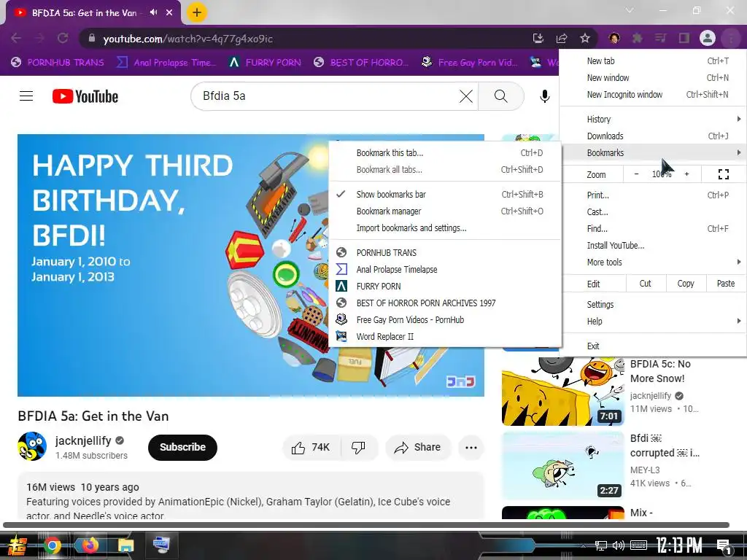Image resolution: width=747 pixels, height=560 pixels.
Task: Open a new tab with the plus button
Action: 197,12
